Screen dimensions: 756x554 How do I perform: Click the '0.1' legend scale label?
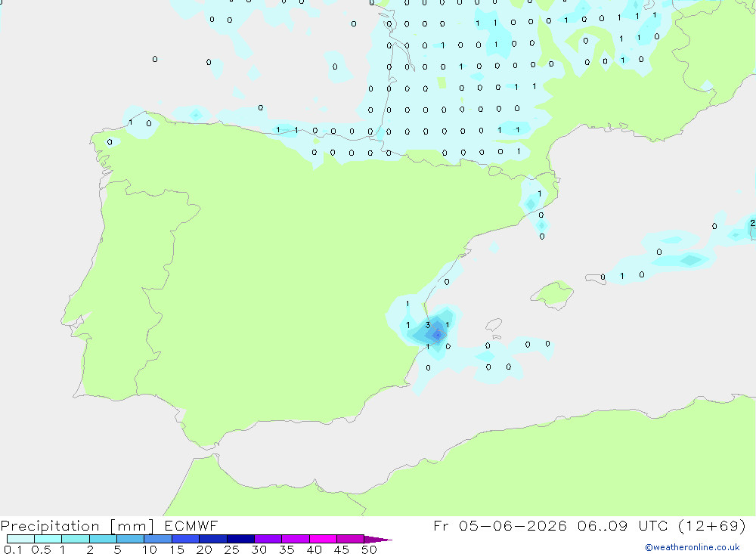pyautogui.click(x=13, y=549)
